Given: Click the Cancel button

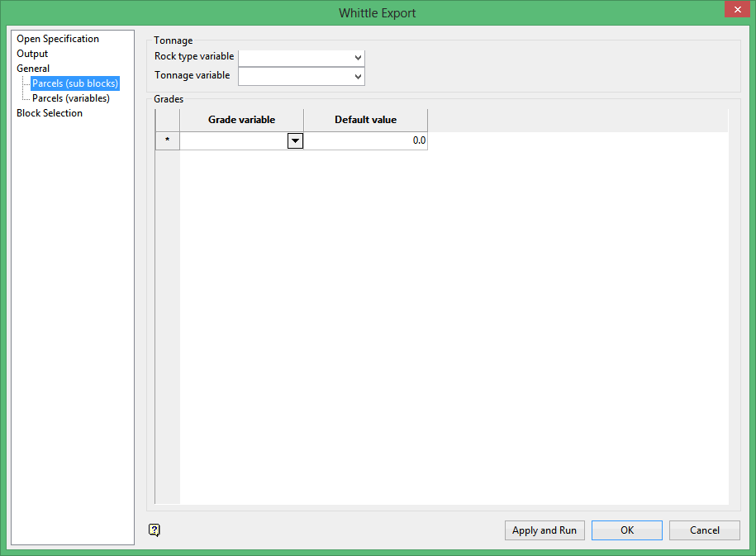Looking at the screenshot, I should (x=705, y=530).
